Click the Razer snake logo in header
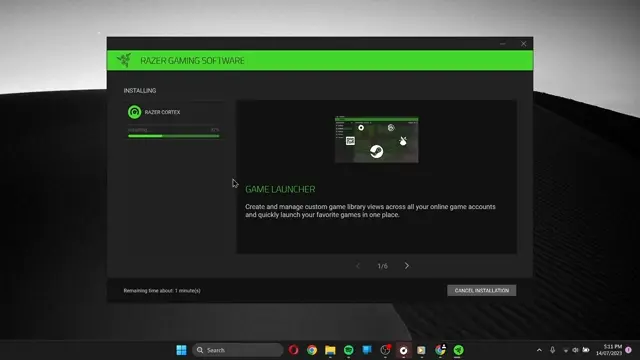 coord(124,60)
